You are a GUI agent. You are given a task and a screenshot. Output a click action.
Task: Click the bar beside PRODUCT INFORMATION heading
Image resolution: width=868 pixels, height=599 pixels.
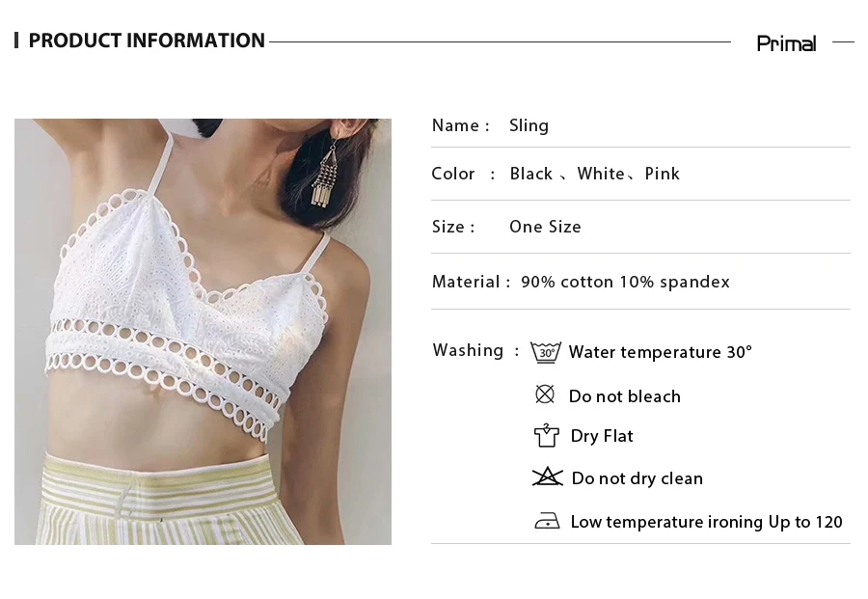click(16, 41)
